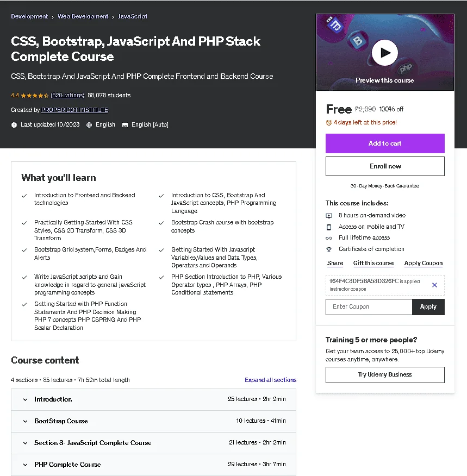
Task: Click the last updated badge icon
Action: [14, 125]
